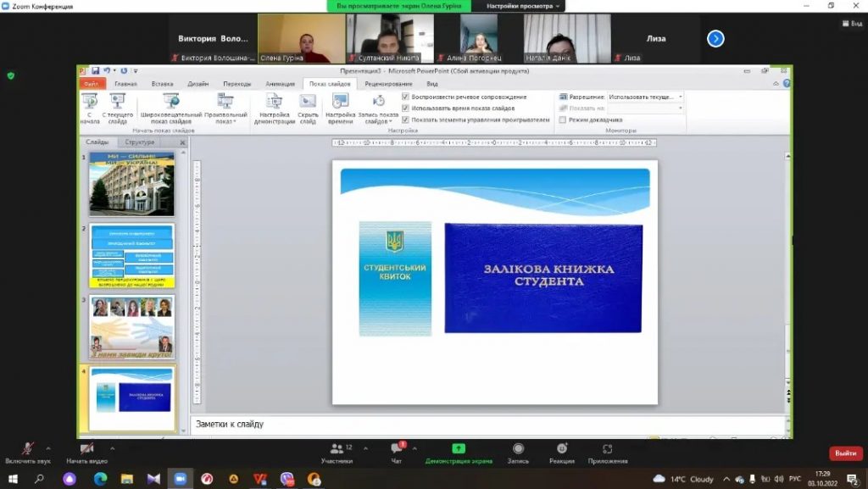Image resolution: width=868 pixels, height=489 pixels.
Task: Select slide 2 thumbnail in slides panel
Action: pyautogui.click(x=131, y=255)
